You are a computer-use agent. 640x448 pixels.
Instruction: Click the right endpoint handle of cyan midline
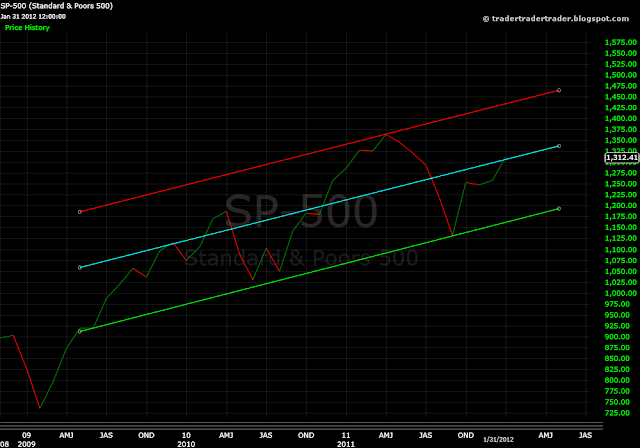(x=559, y=146)
